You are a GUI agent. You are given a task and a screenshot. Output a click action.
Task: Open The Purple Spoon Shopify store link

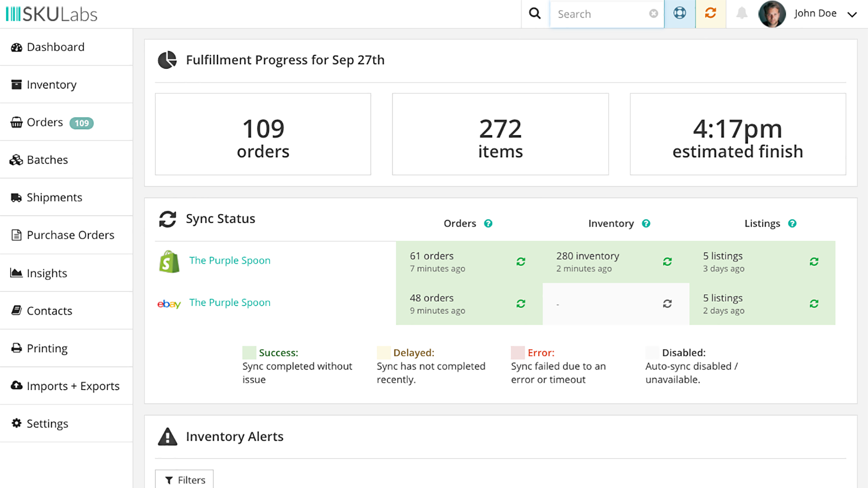pos(229,260)
